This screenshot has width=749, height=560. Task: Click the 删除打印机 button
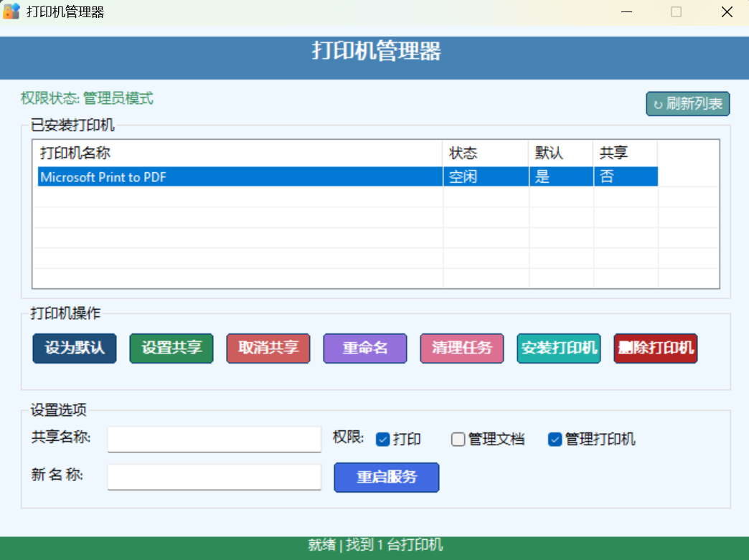pos(655,348)
